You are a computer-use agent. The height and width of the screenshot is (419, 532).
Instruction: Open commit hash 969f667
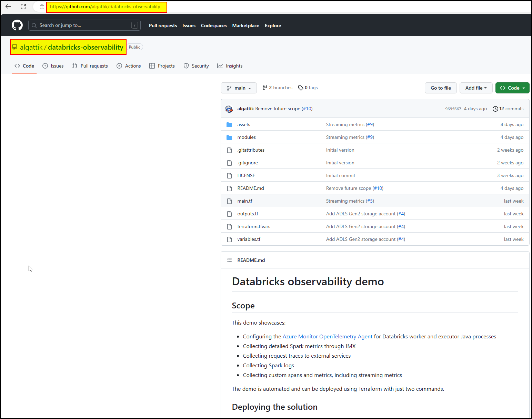click(x=453, y=109)
